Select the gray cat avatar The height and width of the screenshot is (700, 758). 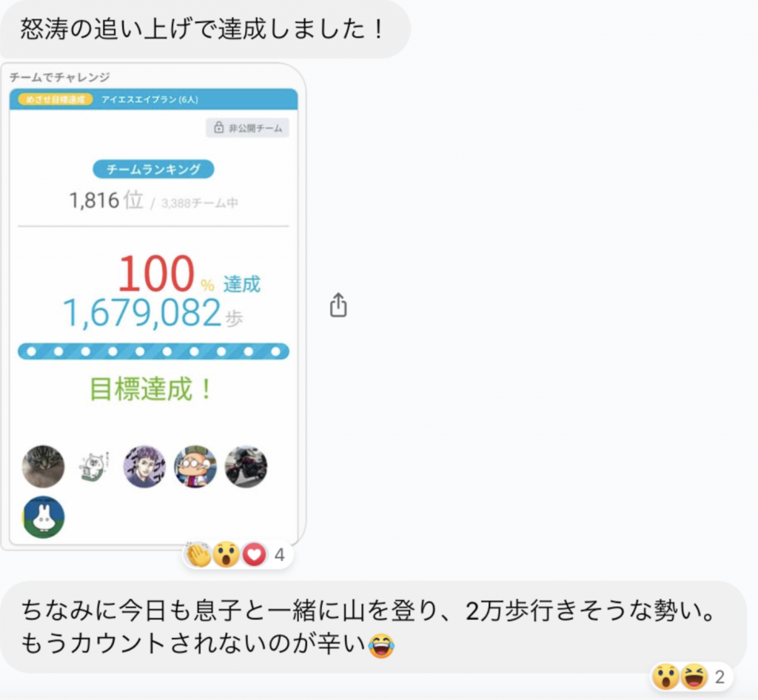click(x=43, y=467)
